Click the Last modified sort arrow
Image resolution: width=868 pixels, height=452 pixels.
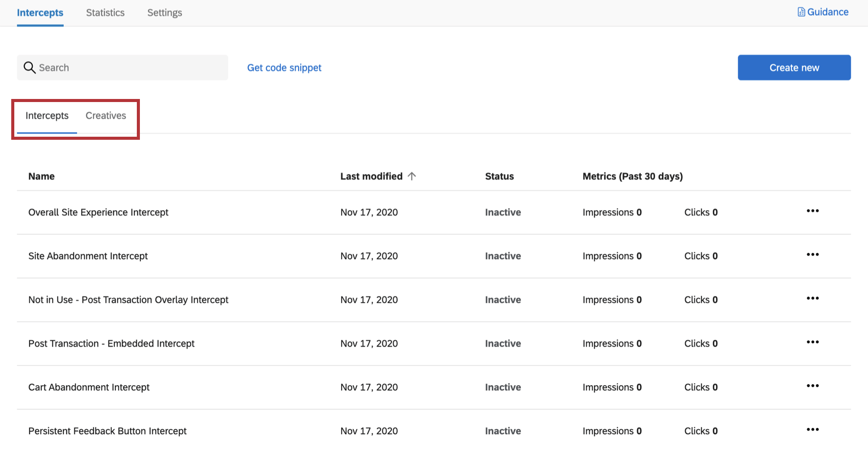pyautogui.click(x=412, y=176)
